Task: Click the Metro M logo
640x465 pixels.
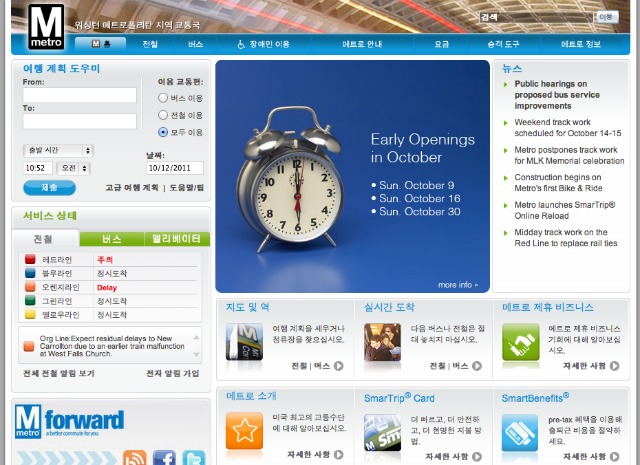Action: click(46, 27)
